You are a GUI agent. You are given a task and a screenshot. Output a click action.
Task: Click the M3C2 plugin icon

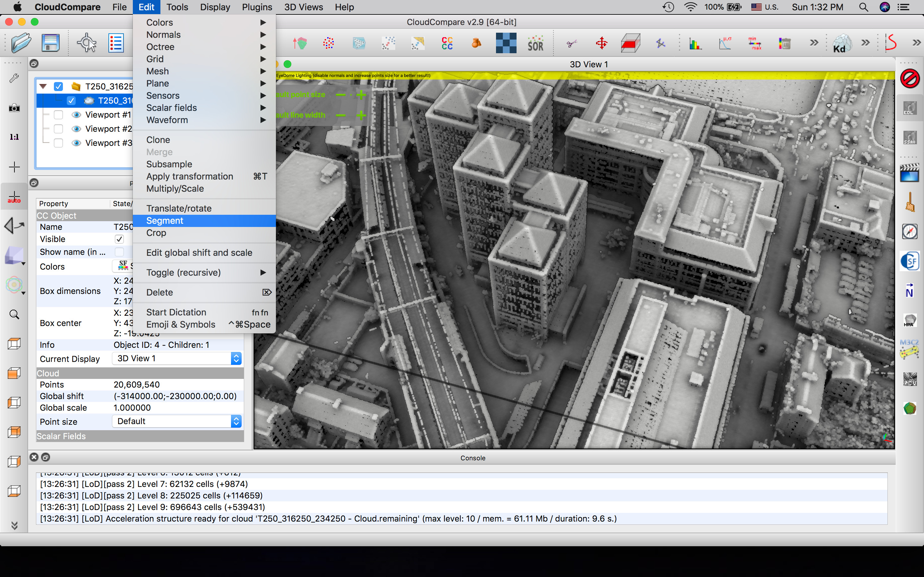pos(910,348)
